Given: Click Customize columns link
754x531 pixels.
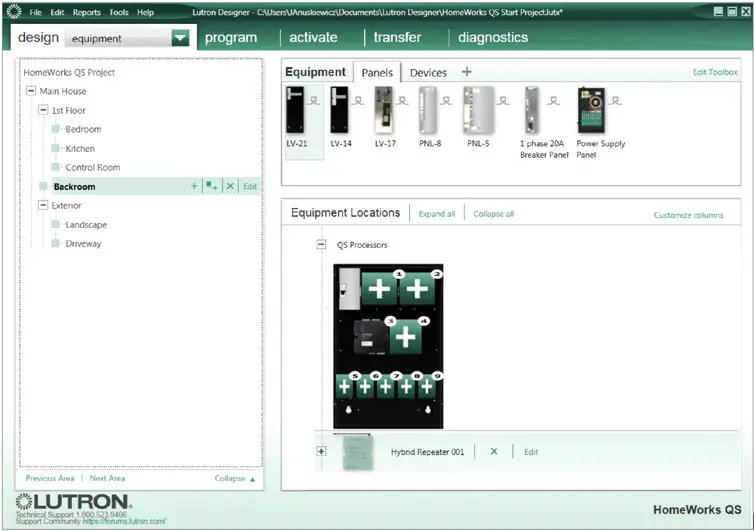Looking at the screenshot, I should pos(688,215).
